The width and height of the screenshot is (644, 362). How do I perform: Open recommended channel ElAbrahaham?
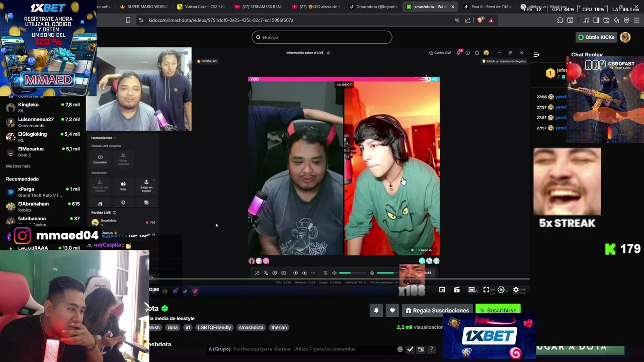[43, 207]
